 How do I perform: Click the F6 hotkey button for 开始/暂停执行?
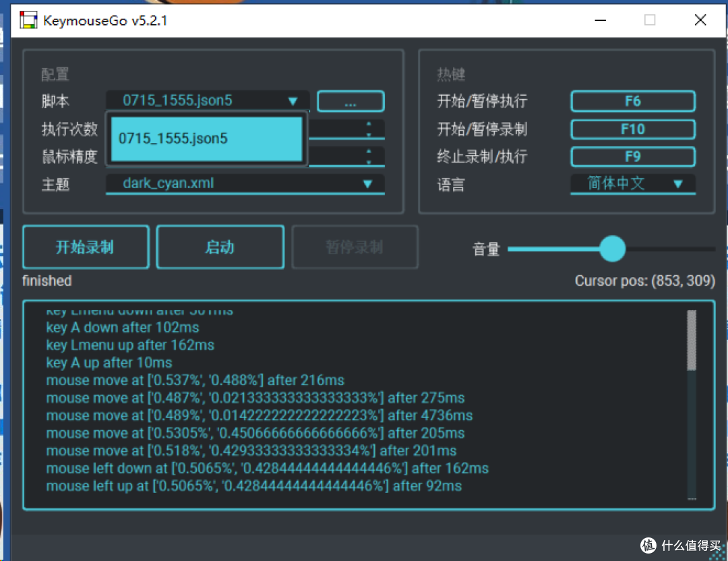tap(632, 101)
